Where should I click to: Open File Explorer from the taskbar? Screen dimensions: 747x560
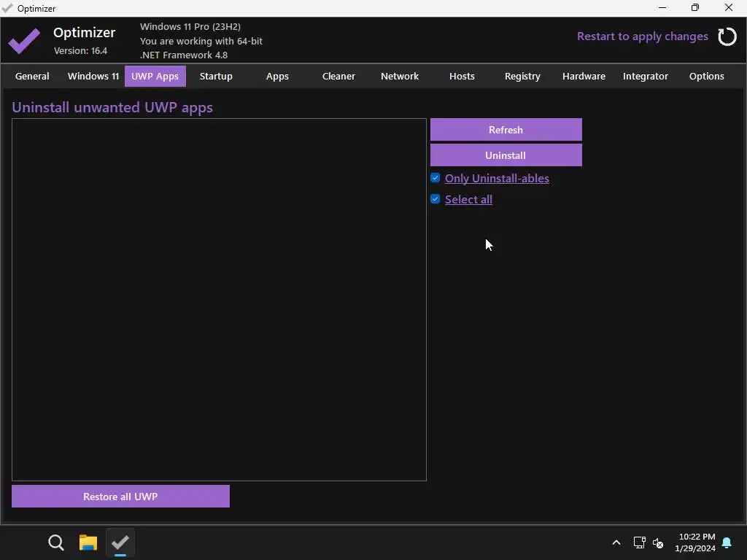(x=88, y=542)
